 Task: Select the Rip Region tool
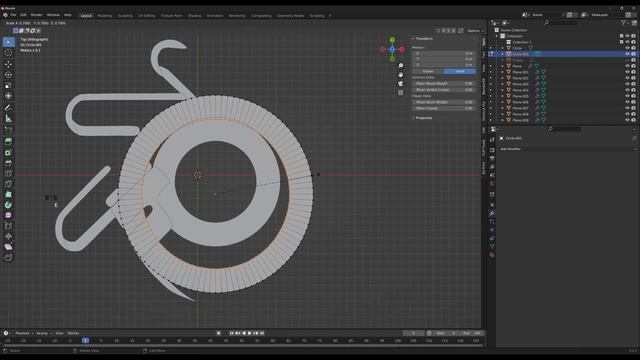(x=8, y=258)
